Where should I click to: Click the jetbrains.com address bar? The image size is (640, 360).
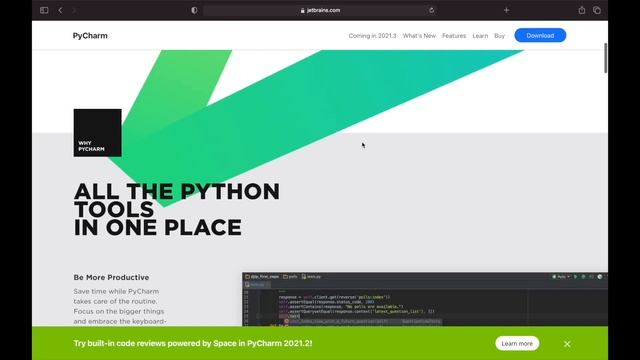tap(320, 10)
